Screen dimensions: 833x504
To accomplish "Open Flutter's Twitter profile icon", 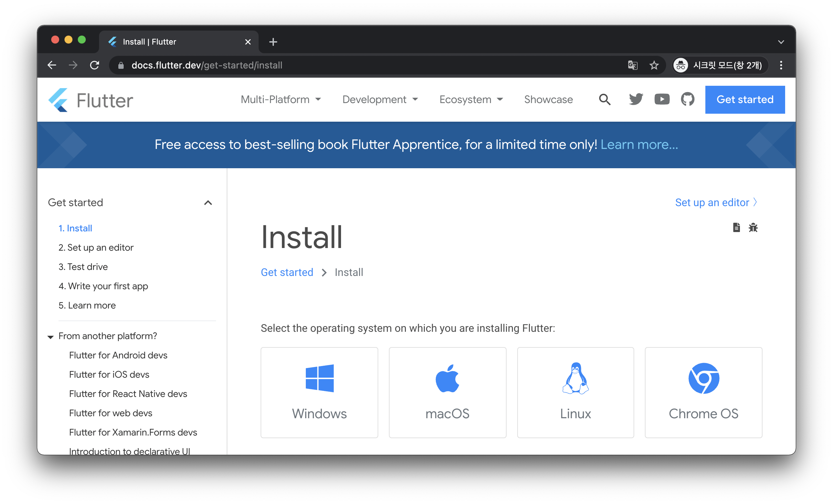I will click(636, 99).
